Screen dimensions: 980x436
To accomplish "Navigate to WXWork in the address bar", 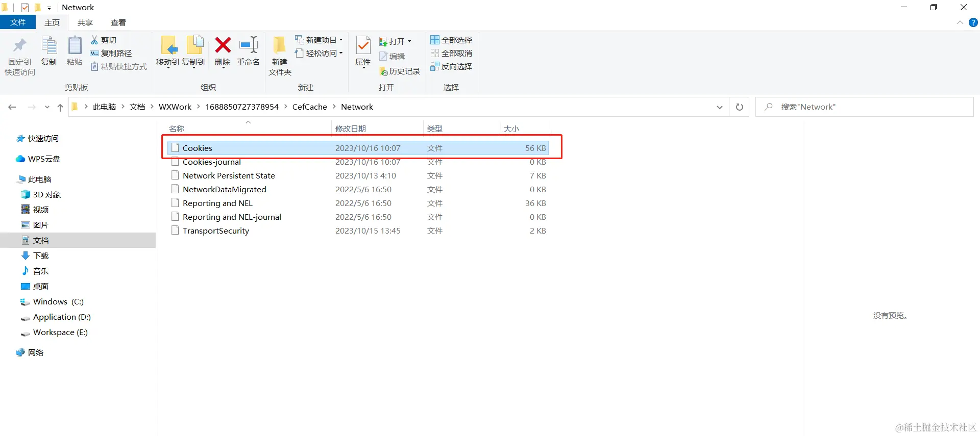I will pos(175,107).
